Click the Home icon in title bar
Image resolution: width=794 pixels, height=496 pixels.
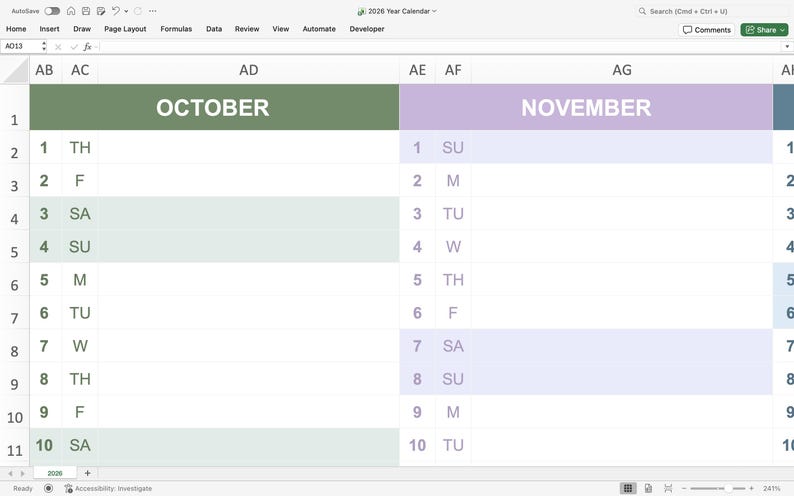pyautogui.click(x=71, y=11)
